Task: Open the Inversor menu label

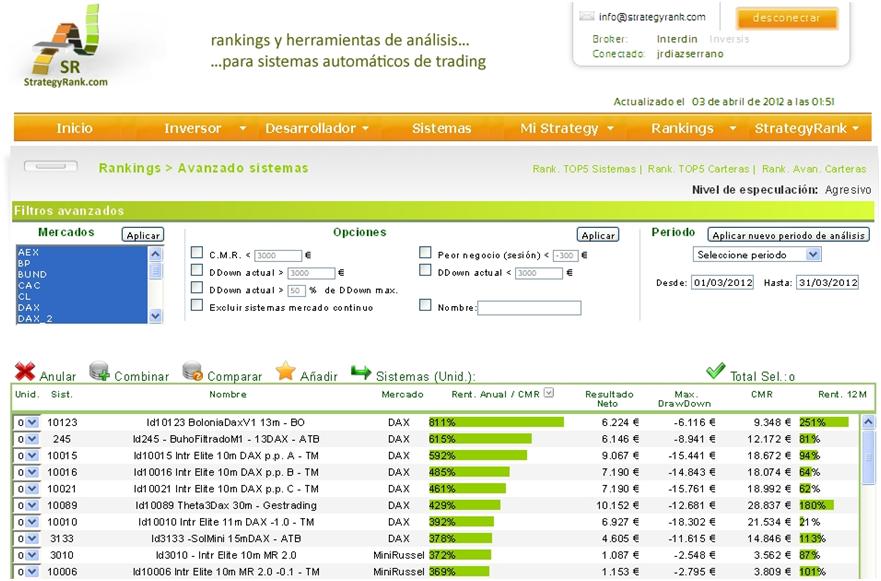Action: (x=192, y=128)
